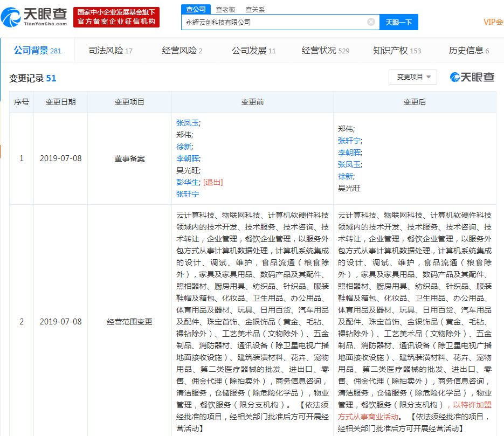Viewport: 504px width, 436px height.
Task: Open the VIP会员 link
Action: coord(493,22)
